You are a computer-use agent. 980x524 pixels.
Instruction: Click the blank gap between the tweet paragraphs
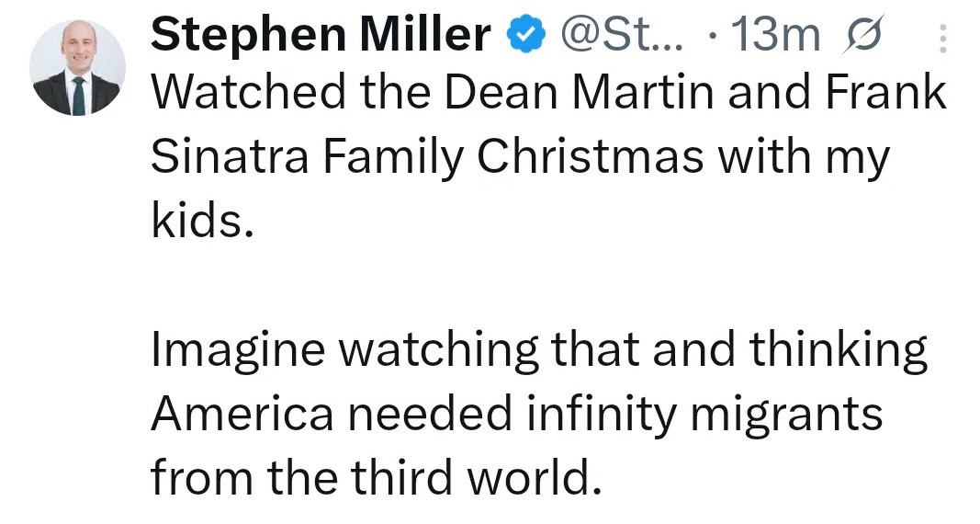(539, 285)
